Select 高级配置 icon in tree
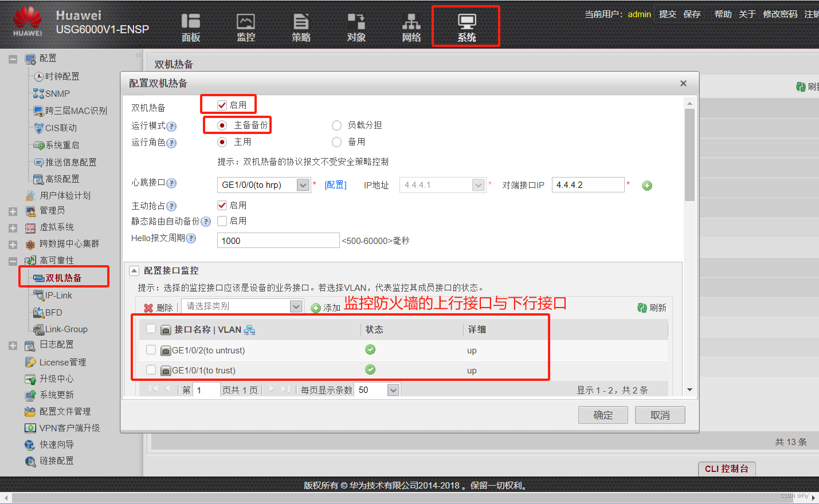819x504 pixels. pos(39,179)
